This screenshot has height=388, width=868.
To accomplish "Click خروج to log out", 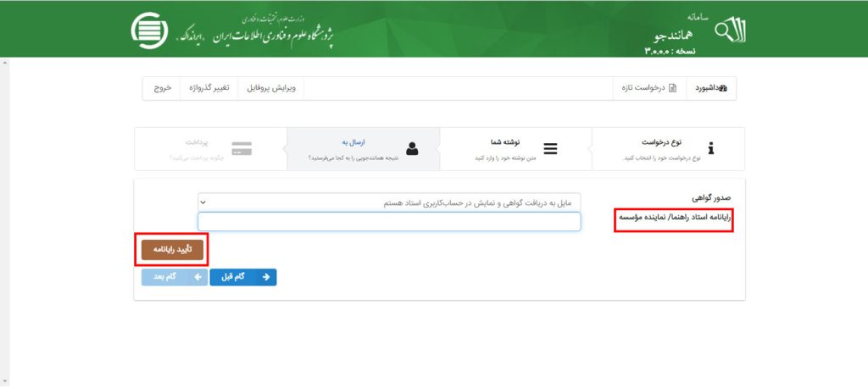I will point(162,88).
